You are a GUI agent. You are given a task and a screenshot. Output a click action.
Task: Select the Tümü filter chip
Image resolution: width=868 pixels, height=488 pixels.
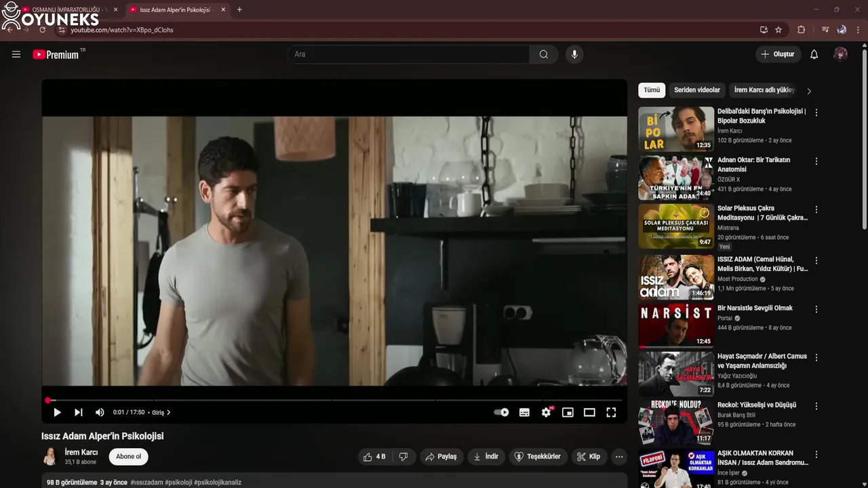coord(652,90)
